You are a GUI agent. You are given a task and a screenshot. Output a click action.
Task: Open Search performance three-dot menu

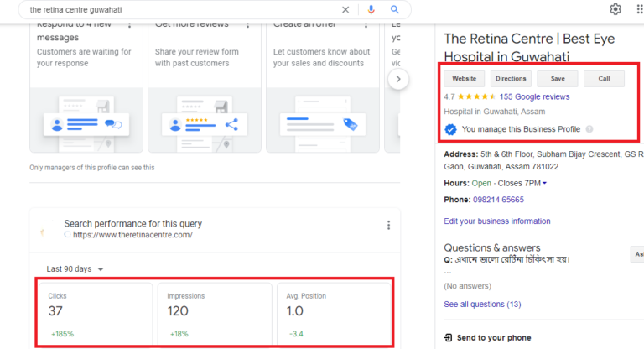(388, 225)
